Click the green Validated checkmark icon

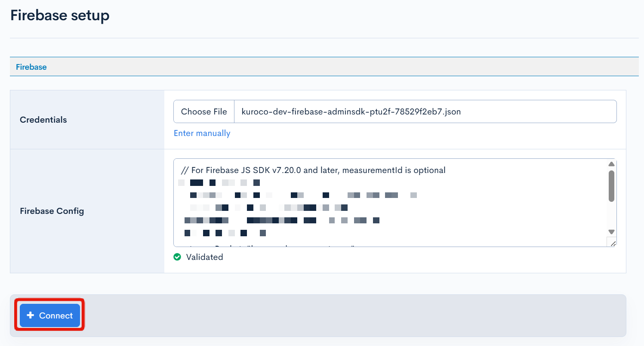point(177,257)
